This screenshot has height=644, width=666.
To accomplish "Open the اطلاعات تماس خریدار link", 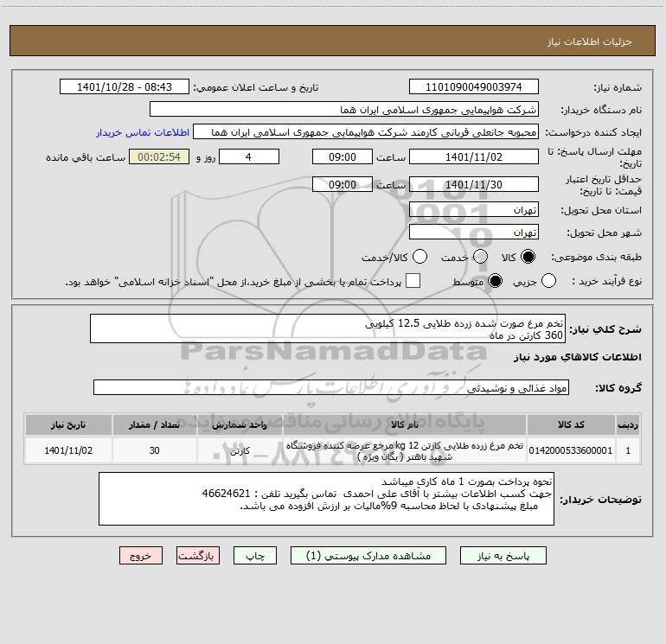I will tap(143, 132).
